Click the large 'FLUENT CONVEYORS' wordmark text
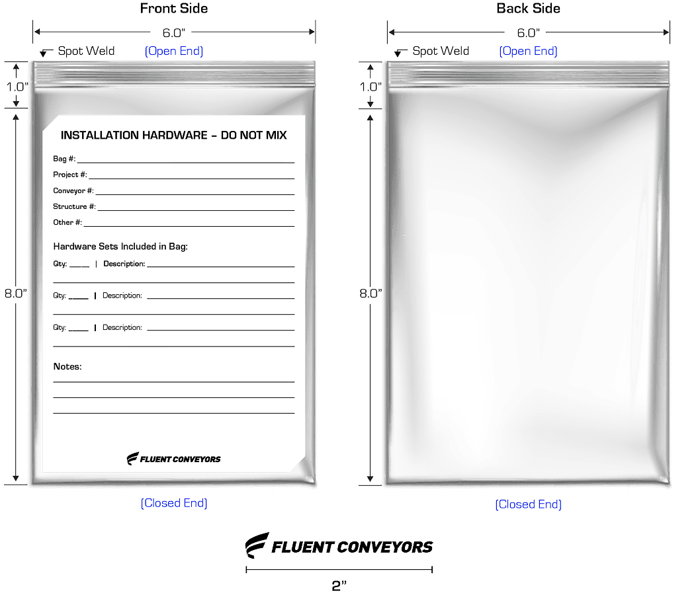The image size is (700, 595). click(x=352, y=547)
